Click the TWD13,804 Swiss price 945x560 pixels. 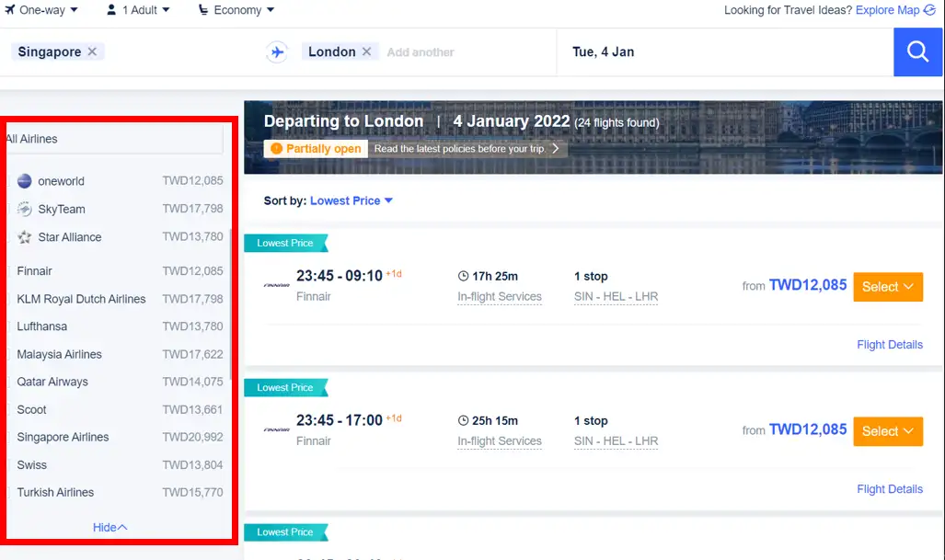pos(193,465)
